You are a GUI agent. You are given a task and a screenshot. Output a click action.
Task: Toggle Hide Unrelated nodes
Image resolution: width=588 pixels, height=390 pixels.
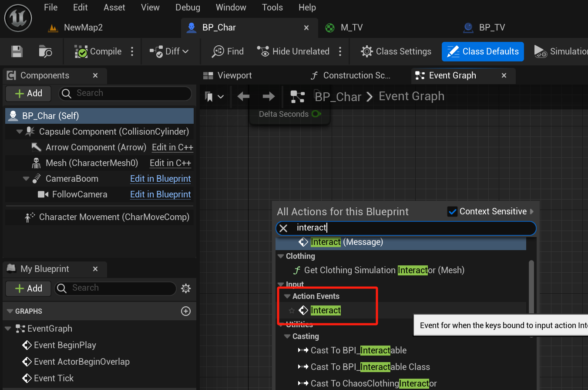pos(293,51)
